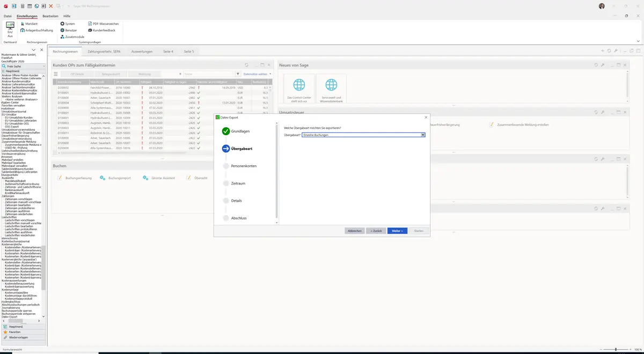Click the navigation tree vertical scrollbar
This screenshot has height=354, width=644.
pyautogui.click(x=44, y=267)
